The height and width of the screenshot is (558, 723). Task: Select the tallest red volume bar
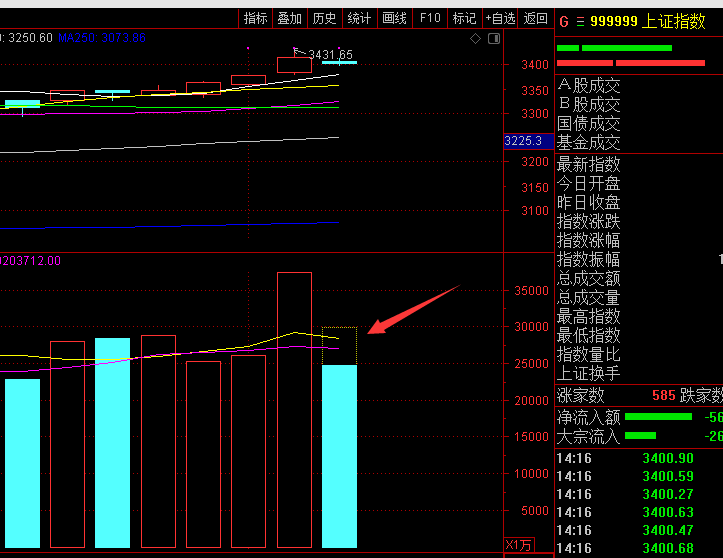[x=294, y=409]
